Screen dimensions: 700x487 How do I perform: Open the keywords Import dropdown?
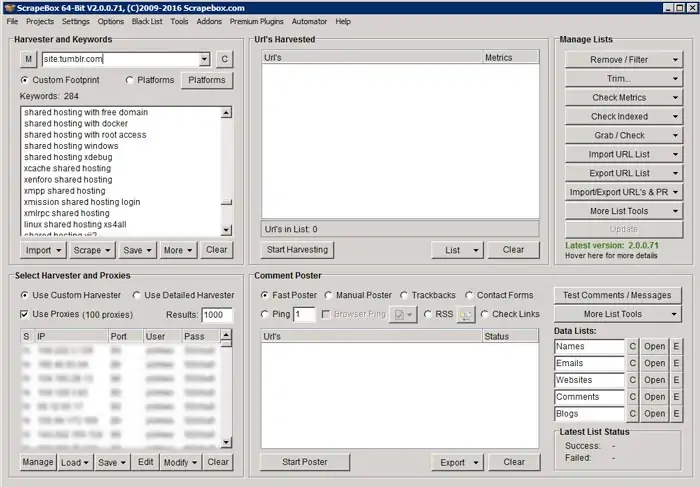(43, 250)
